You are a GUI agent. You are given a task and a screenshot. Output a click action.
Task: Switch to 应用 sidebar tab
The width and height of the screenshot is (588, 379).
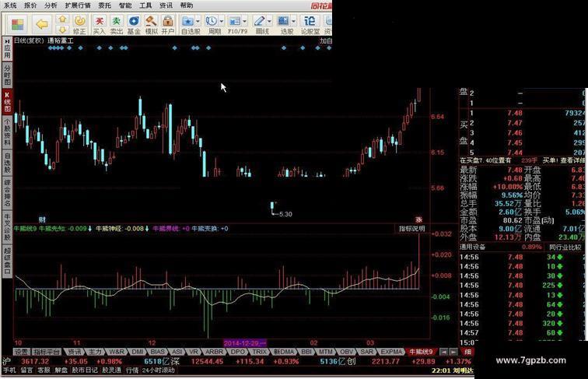coord(7,49)
